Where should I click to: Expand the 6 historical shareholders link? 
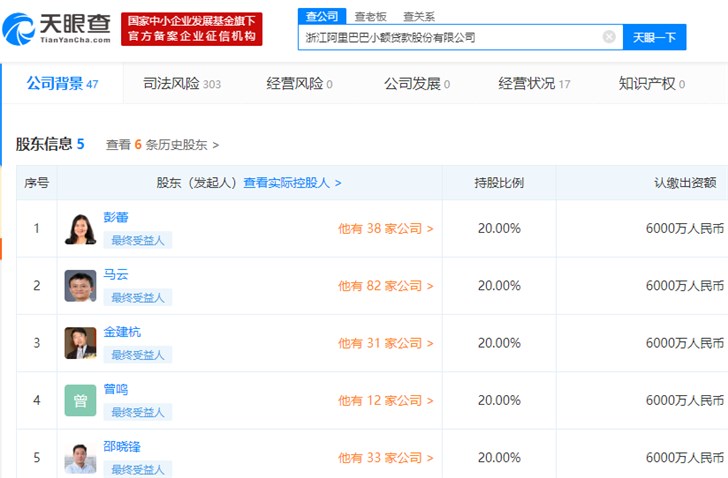[x=162, y=145]
